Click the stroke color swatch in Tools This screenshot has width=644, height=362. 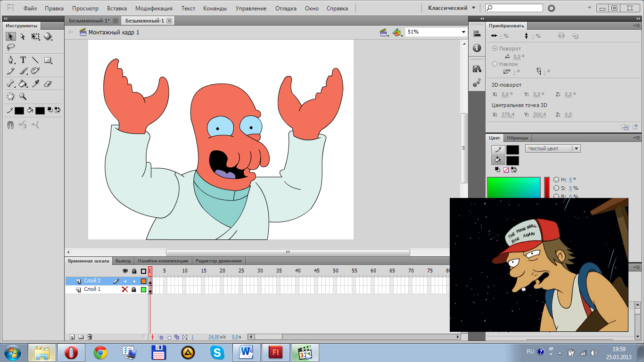point(19,110)
